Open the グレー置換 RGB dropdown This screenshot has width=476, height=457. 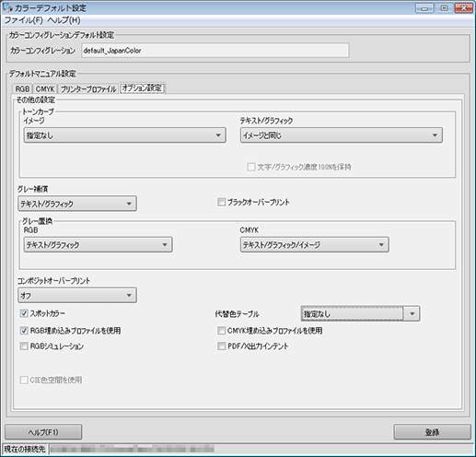click(x=98, y=245)
